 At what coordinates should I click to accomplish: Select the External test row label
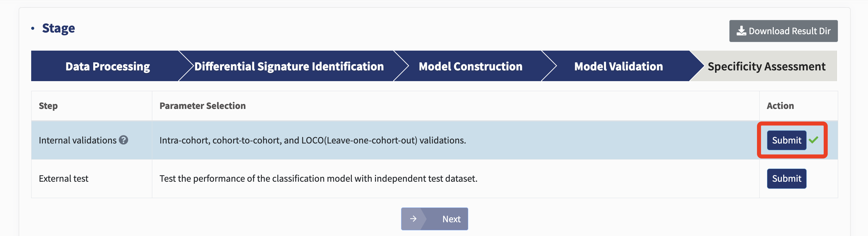click(x=63, y=178)
